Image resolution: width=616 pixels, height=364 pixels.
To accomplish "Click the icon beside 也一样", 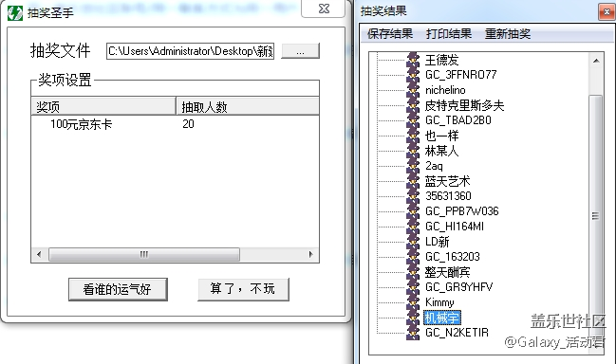I will tap(413, 136).
